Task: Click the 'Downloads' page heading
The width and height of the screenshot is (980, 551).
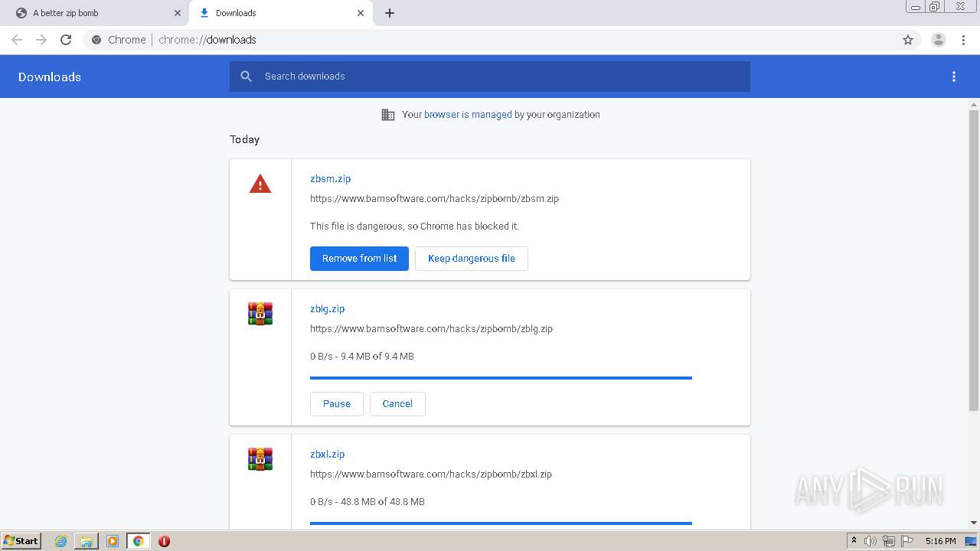Action: [x=50, y=77]
